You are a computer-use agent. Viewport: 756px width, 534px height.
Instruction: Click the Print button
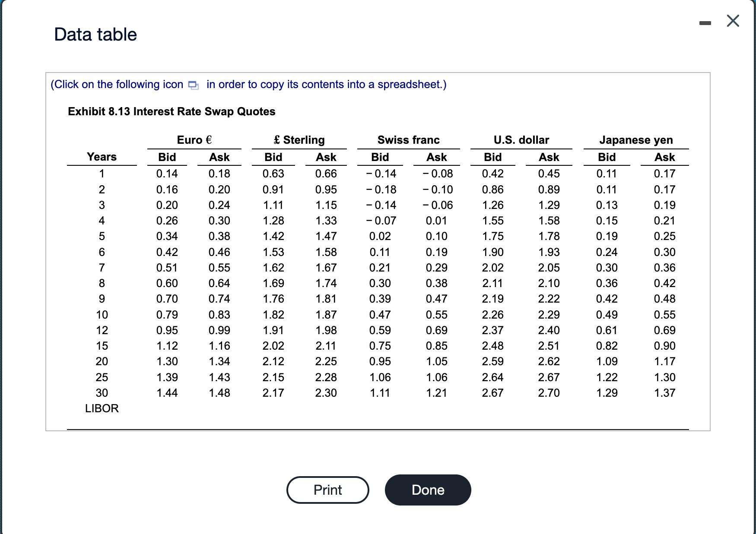327,490
